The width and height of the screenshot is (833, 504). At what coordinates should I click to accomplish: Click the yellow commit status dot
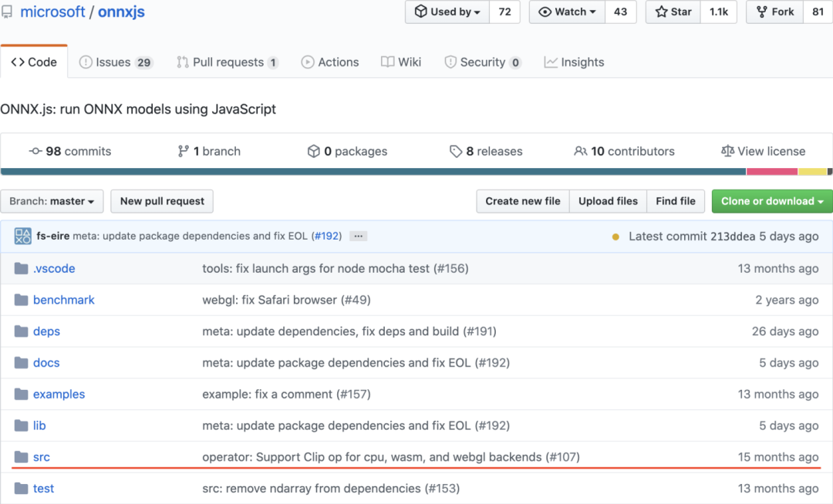point(615,237)
